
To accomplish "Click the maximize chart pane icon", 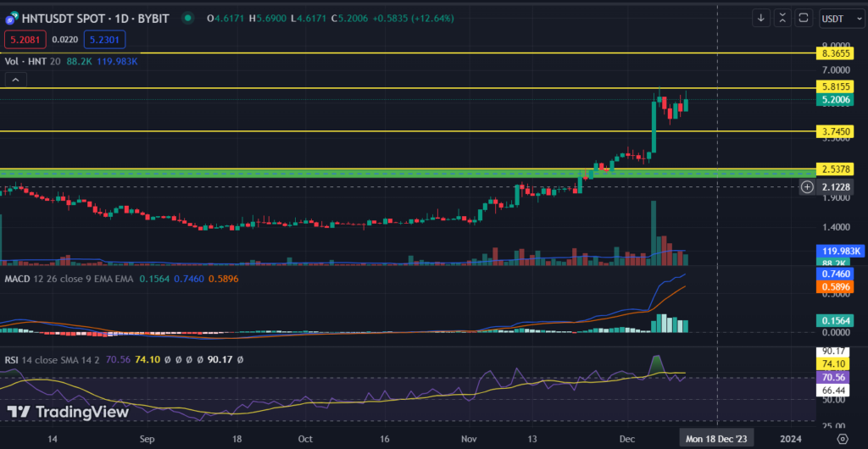I will coord(804,19).
